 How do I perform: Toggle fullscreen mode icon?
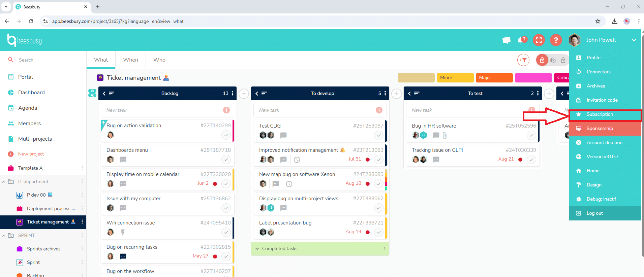pos(539,40)
